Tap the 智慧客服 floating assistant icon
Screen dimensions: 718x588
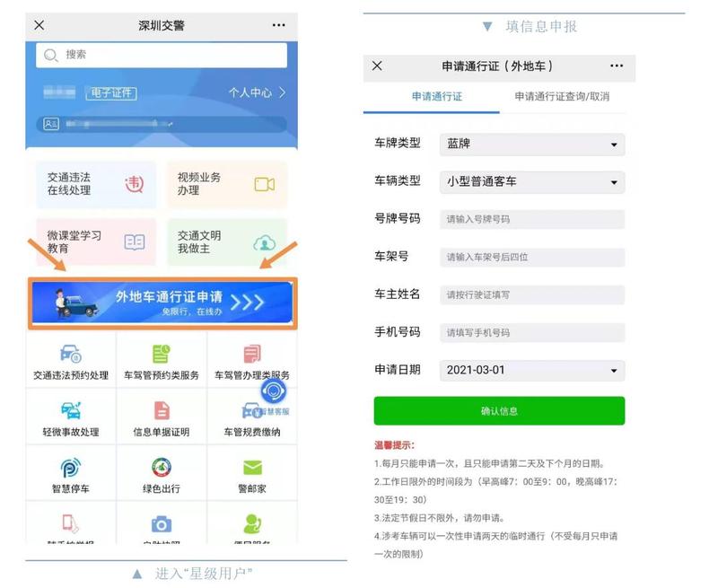point(274,392)
